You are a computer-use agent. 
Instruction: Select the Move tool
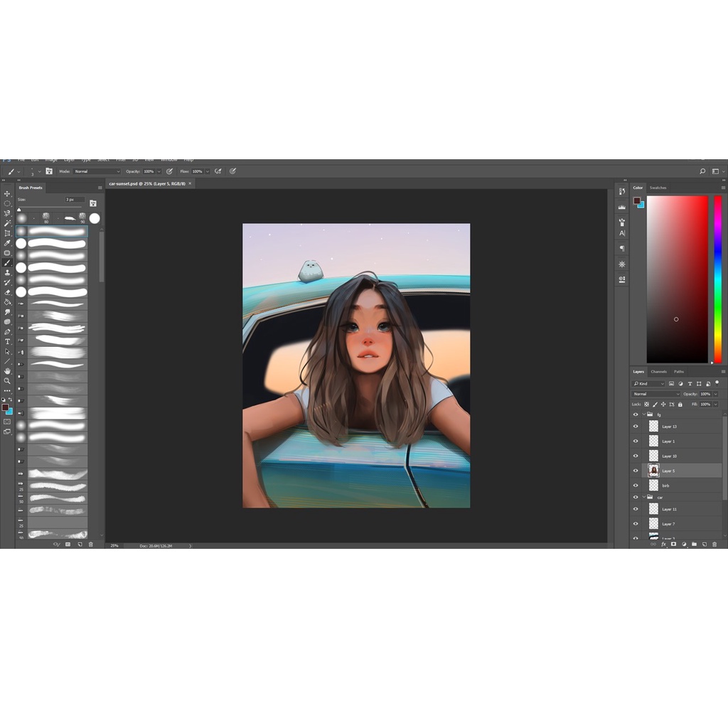tap(8, 193)
